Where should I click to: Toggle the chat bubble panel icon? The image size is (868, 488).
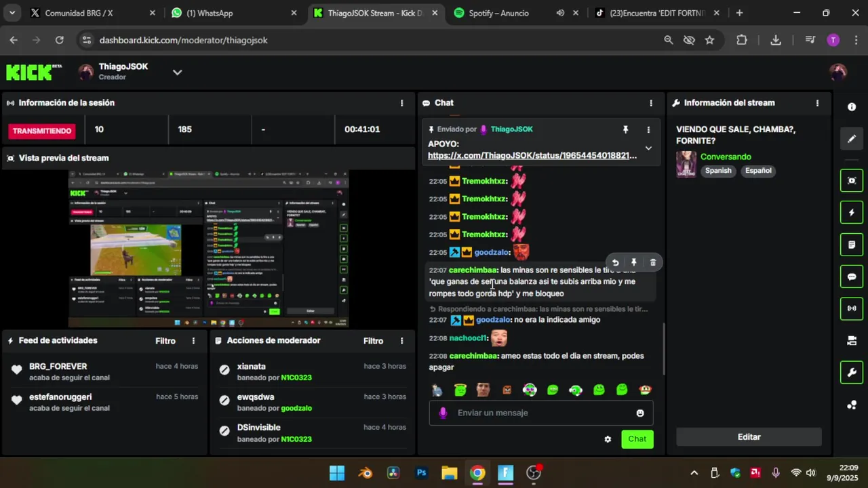852,277
